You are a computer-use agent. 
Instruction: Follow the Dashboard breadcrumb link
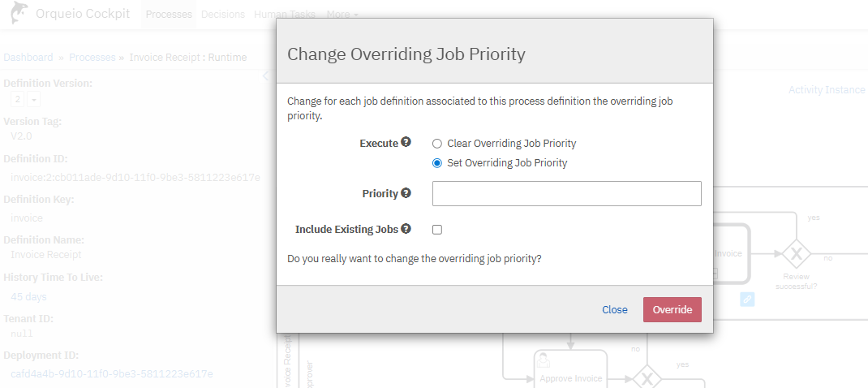pos(28,58)
